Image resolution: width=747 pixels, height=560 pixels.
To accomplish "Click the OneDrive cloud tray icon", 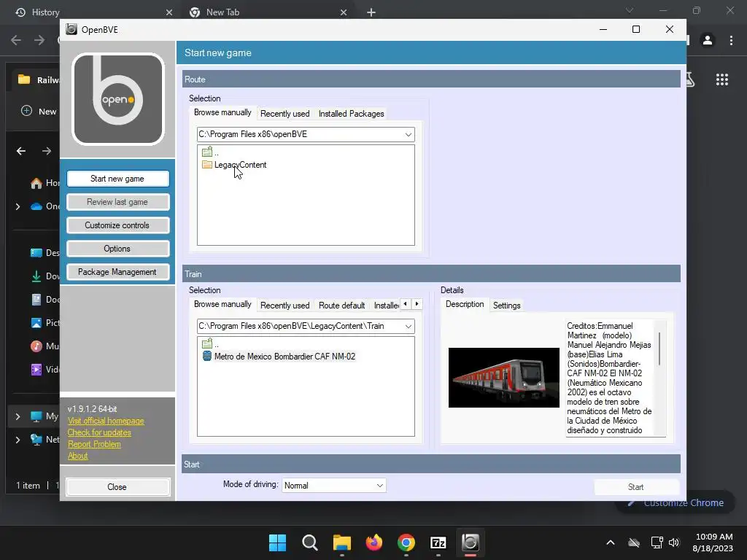I will (634, 542).
